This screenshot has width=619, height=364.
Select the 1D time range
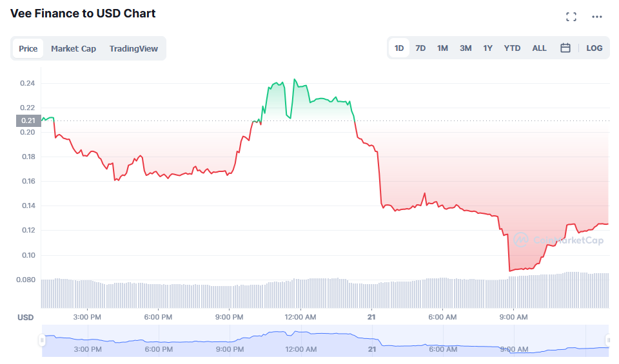point(399,48)
